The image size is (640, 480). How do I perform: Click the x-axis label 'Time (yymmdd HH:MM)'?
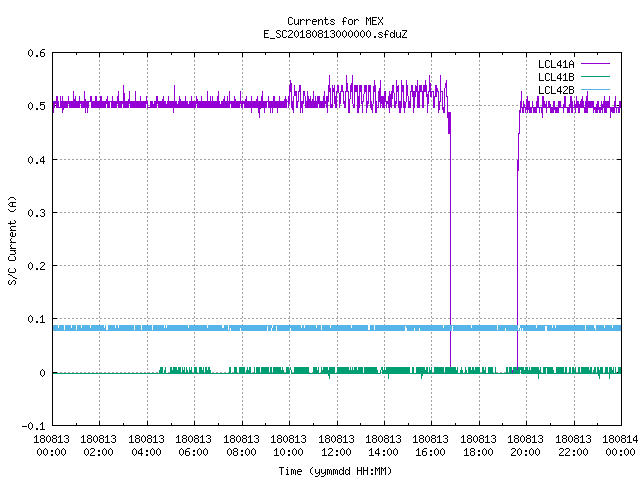[x=335, y=471]
